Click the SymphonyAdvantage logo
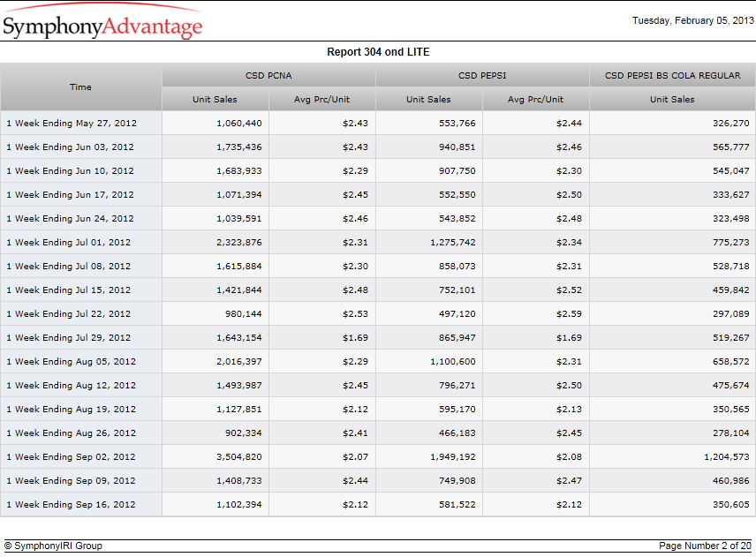Image resolution: width=756 pixels, height=557 pixels. coord(102,22)
